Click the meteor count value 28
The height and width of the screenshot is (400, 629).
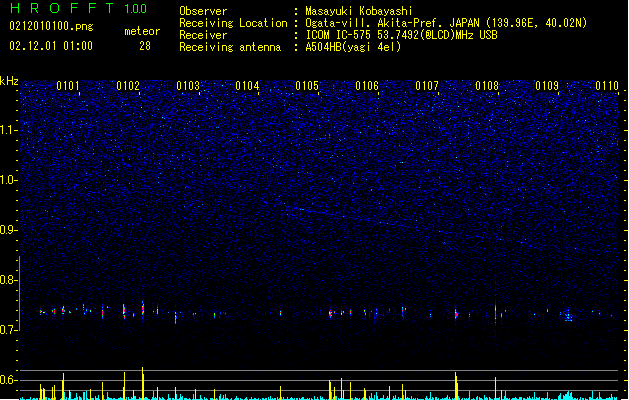click(145, 46)
